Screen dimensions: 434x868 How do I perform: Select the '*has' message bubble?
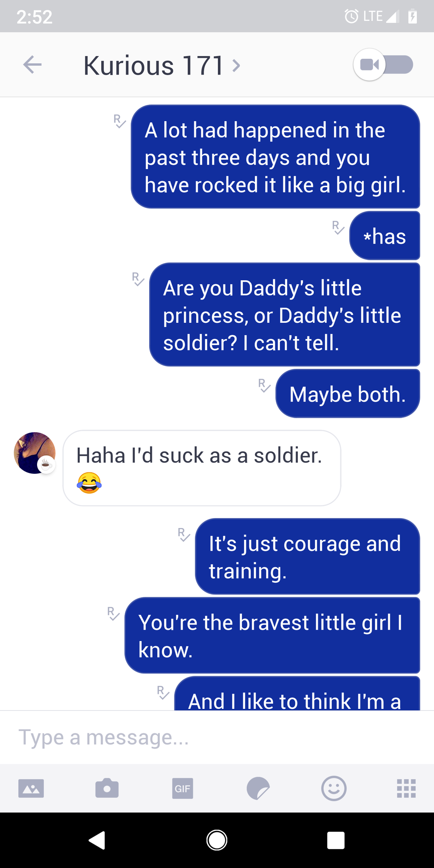click(385, 236)
